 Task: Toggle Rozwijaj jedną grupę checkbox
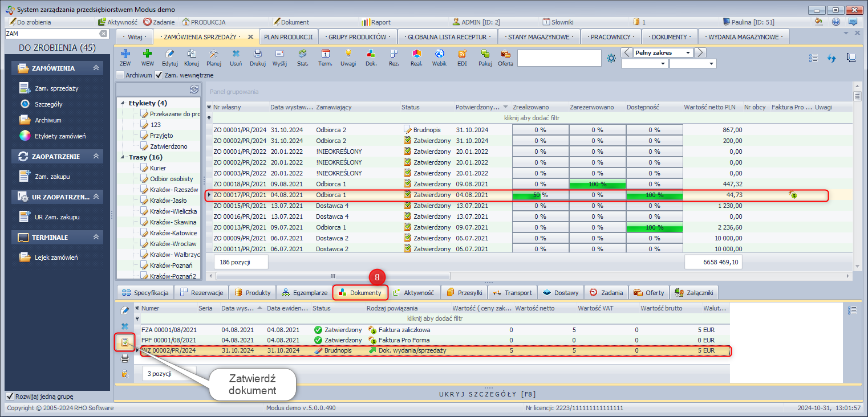[10, 396]
